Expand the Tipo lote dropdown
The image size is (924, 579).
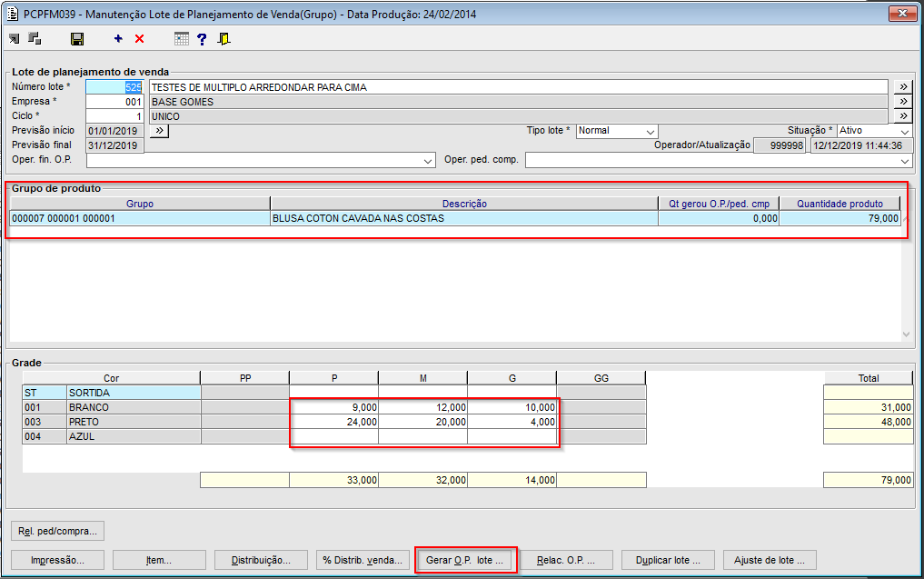click(x=650, y=132)
